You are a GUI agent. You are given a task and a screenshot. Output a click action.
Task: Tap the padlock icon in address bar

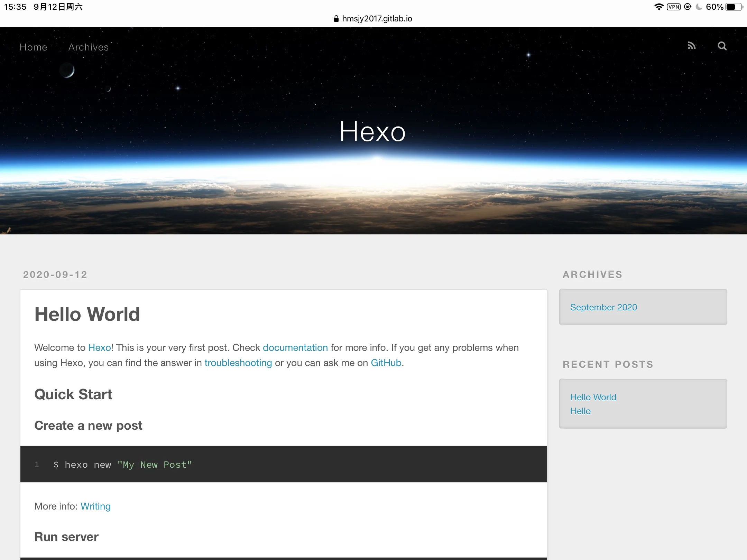[336, 19]
